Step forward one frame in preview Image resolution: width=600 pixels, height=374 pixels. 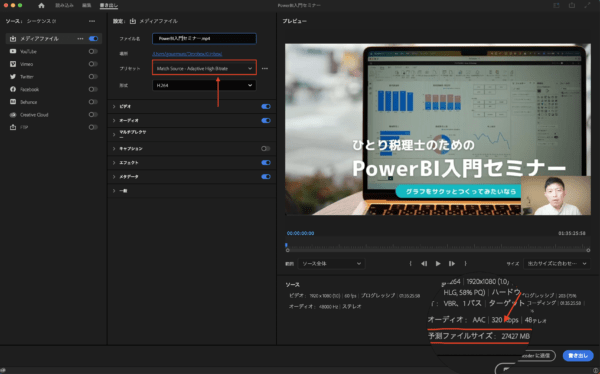[x=452, y=263]
